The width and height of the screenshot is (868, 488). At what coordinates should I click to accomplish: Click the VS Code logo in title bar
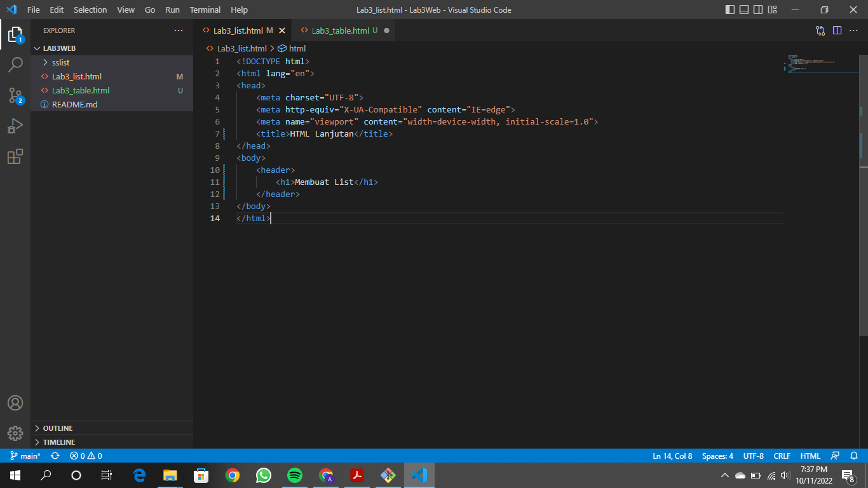pos(11,10)
